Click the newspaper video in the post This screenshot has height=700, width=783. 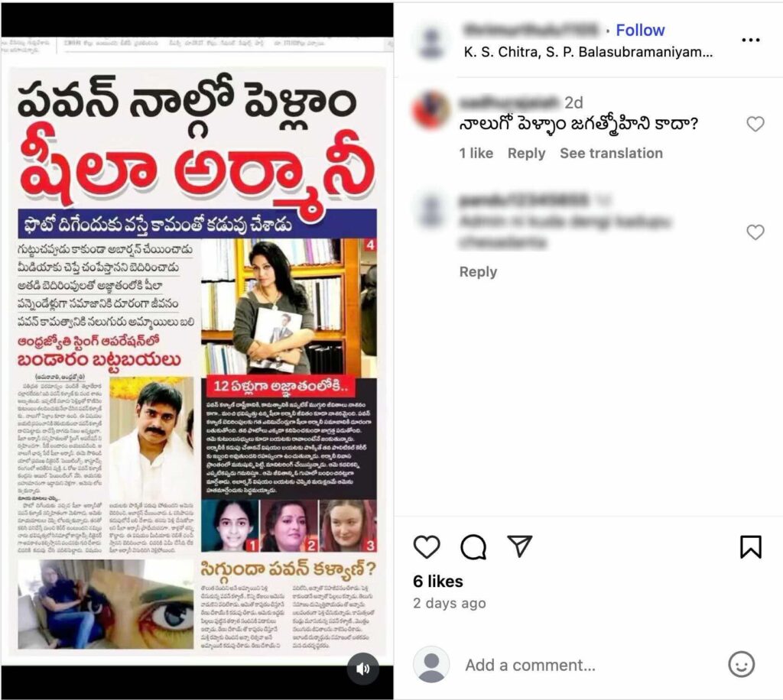(197, 351)
